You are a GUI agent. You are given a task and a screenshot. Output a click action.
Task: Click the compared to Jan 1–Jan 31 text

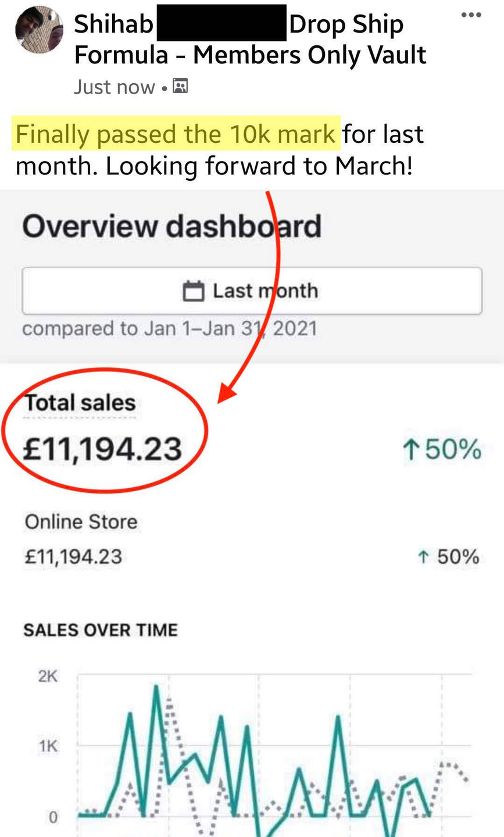click(x=169, y=329)
